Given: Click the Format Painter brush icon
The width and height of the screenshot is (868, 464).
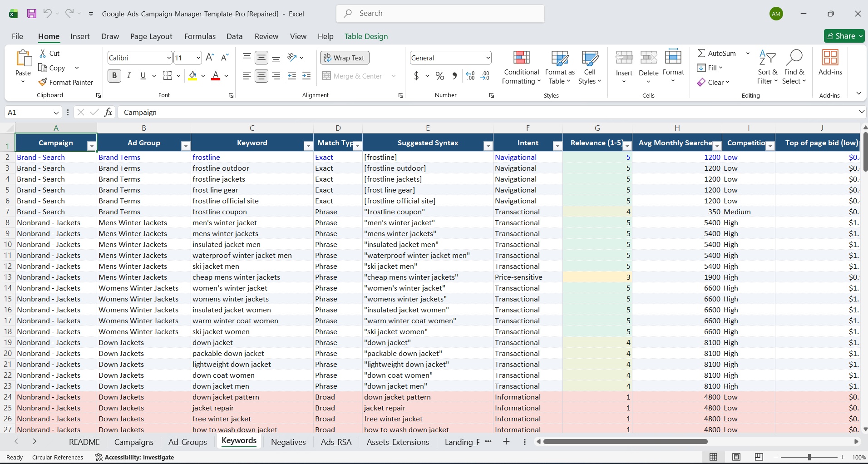Looking at the screenshot, I should point(43,82).
